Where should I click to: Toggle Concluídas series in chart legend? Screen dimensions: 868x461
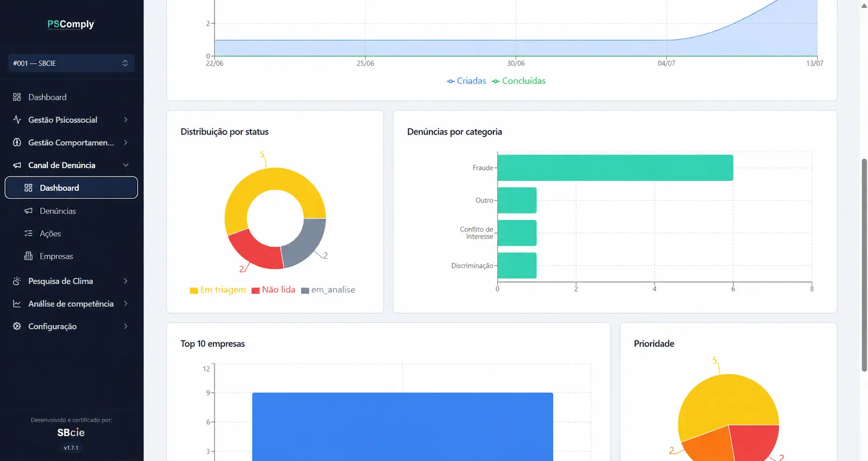click(519, 81)
